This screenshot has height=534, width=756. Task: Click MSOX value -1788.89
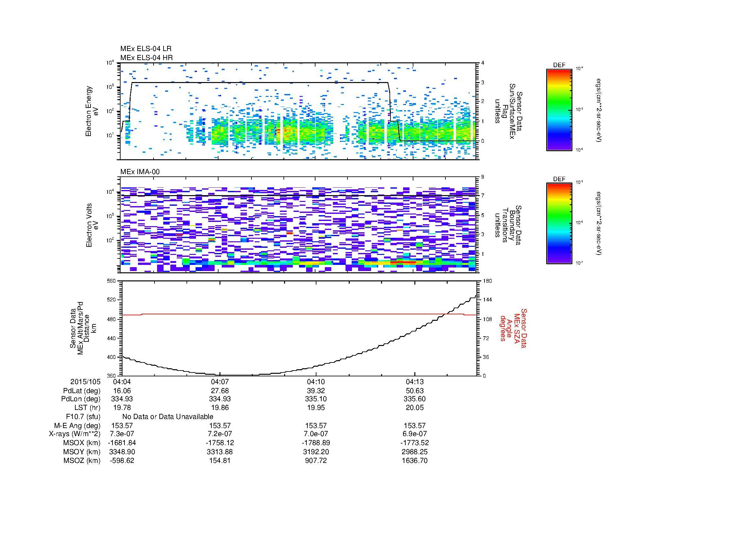pos(316,443)
